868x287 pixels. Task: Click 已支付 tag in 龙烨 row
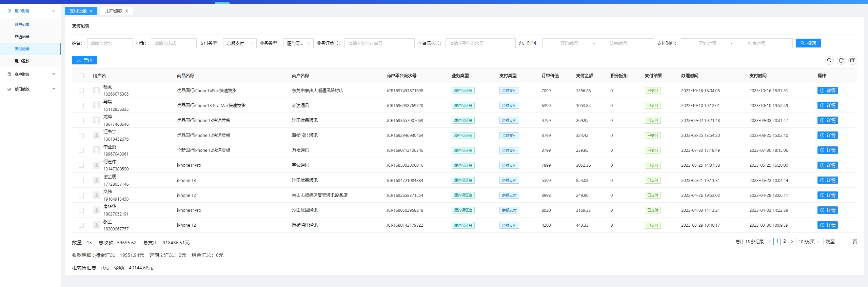pos(653,120)
